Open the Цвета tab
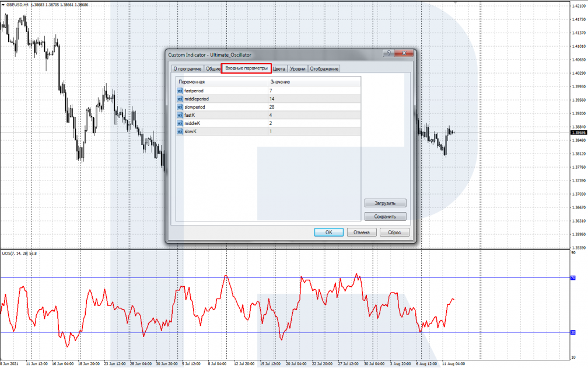Viewport: 588px width, 368px height. point(279,69)
